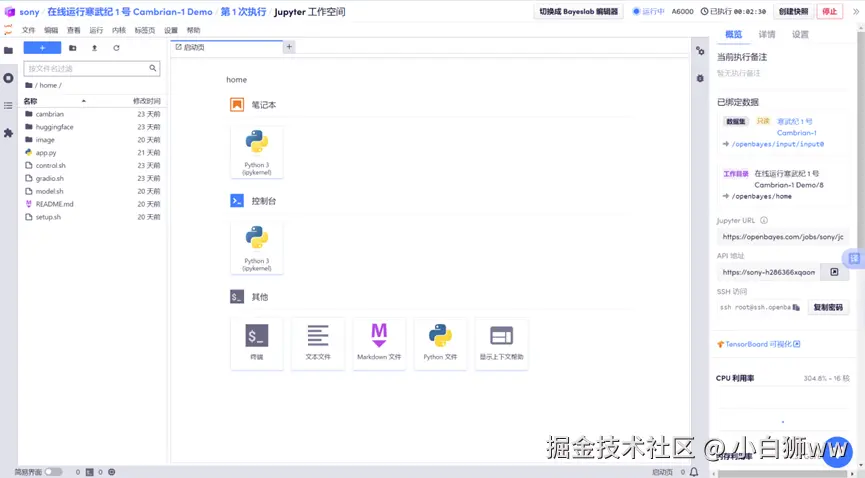
Task: Add a new tab with plus button
Action: 289,47
